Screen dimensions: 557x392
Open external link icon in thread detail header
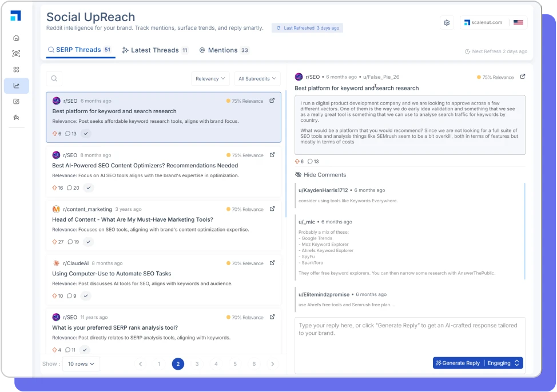[523, 77]
